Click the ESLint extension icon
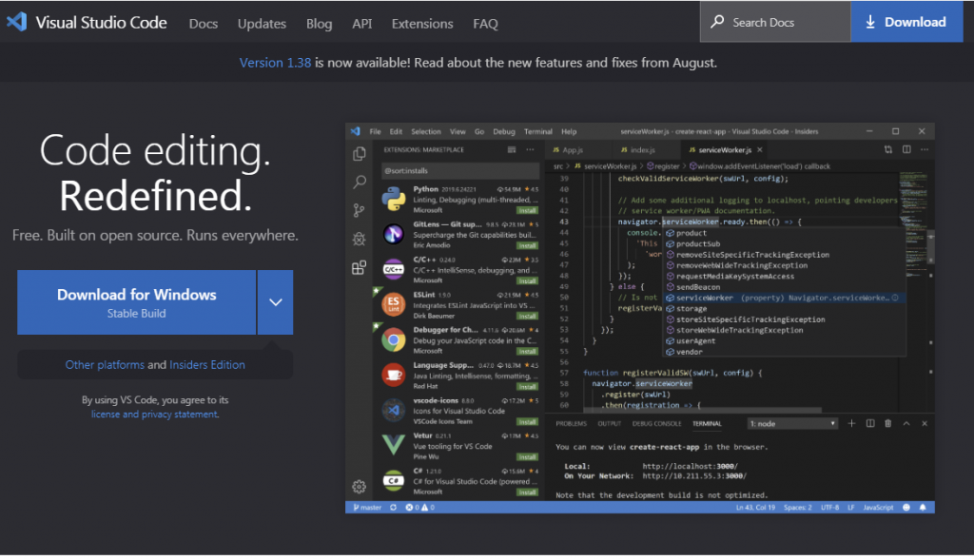Viewport: 974px width, 560px height. tap(393, 304)
